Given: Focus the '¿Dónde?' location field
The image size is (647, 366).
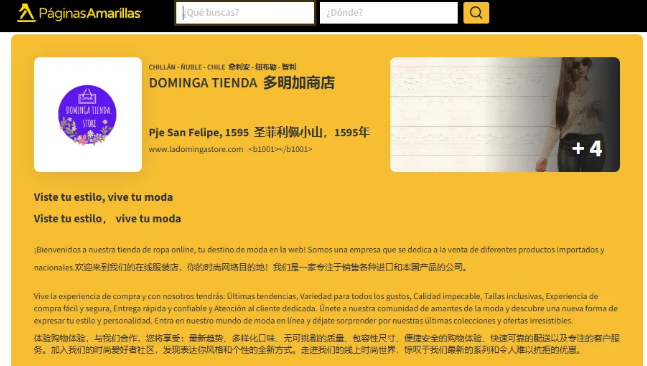Looking at the screenshot, I should point(389,13).
